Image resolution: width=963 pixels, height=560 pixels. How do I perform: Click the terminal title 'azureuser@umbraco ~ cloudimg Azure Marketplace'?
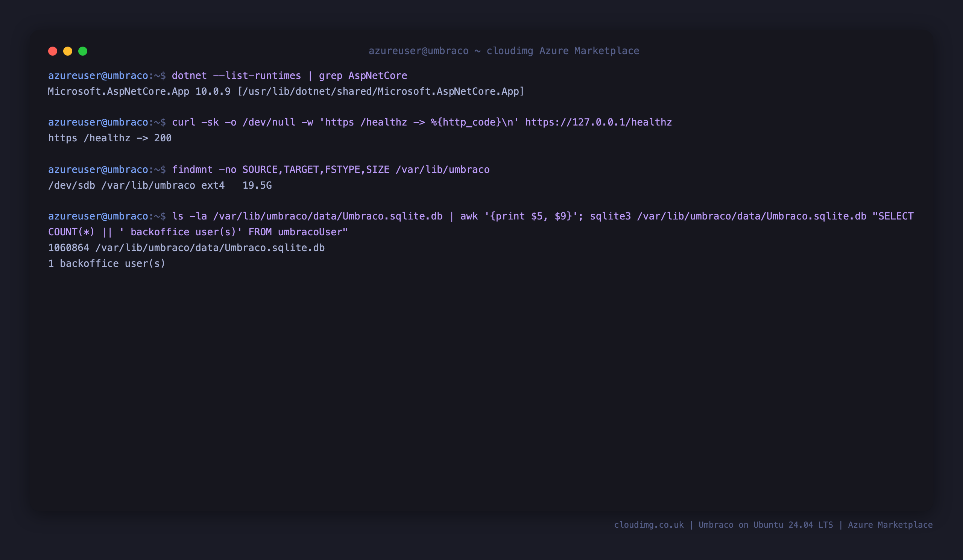tap(504, 51)
